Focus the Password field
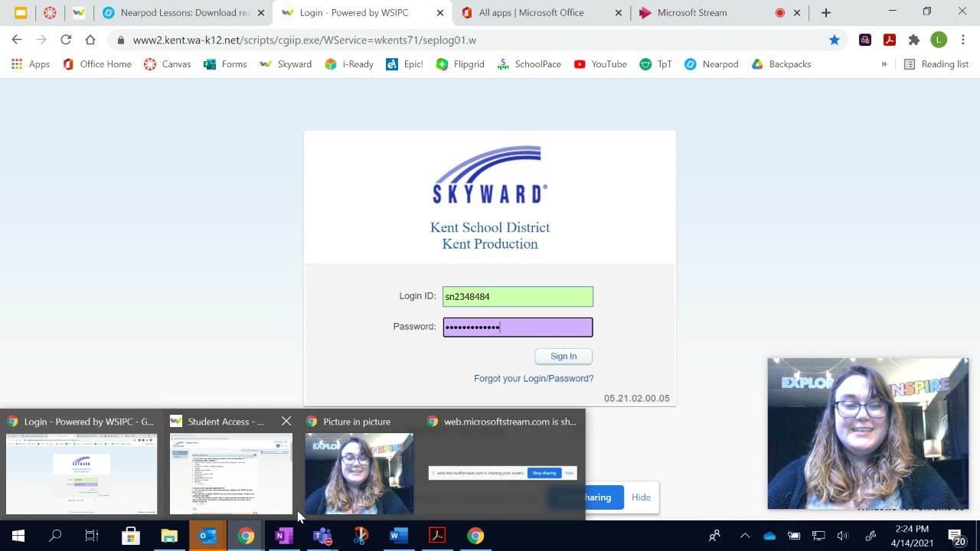980x551 pixels. coord(518,328)
